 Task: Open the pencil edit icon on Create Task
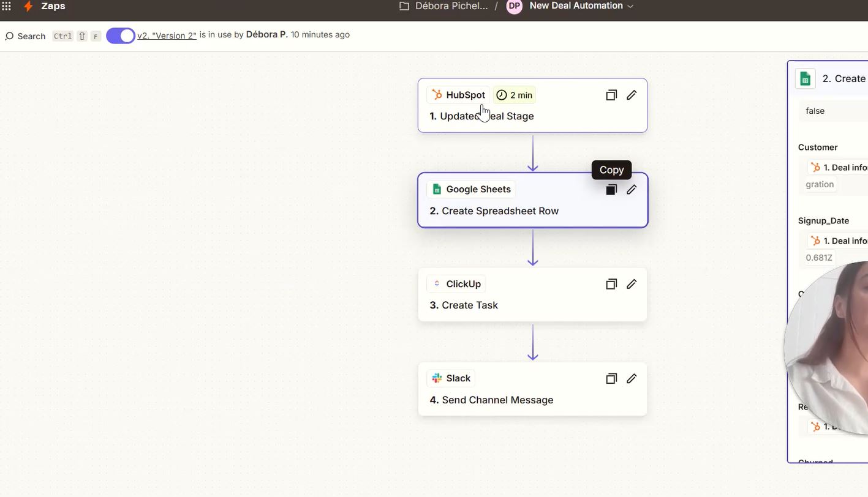(632, 283)
